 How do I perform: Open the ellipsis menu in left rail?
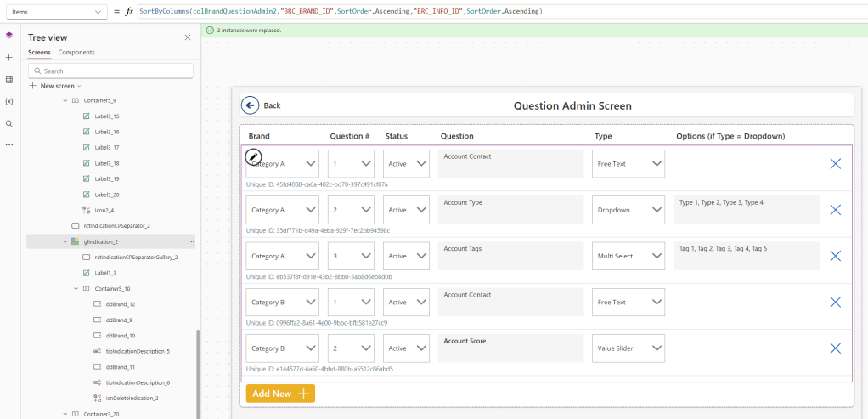tap(9, 144)
